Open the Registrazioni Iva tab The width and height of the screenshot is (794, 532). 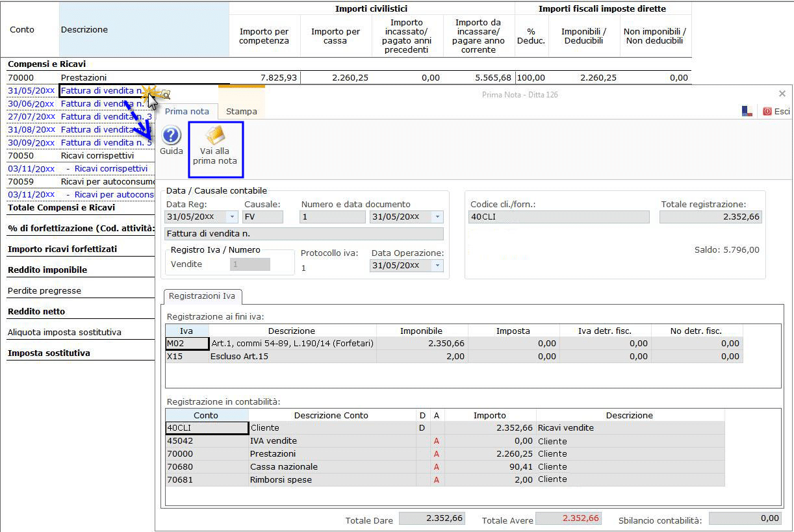(201, 296)
